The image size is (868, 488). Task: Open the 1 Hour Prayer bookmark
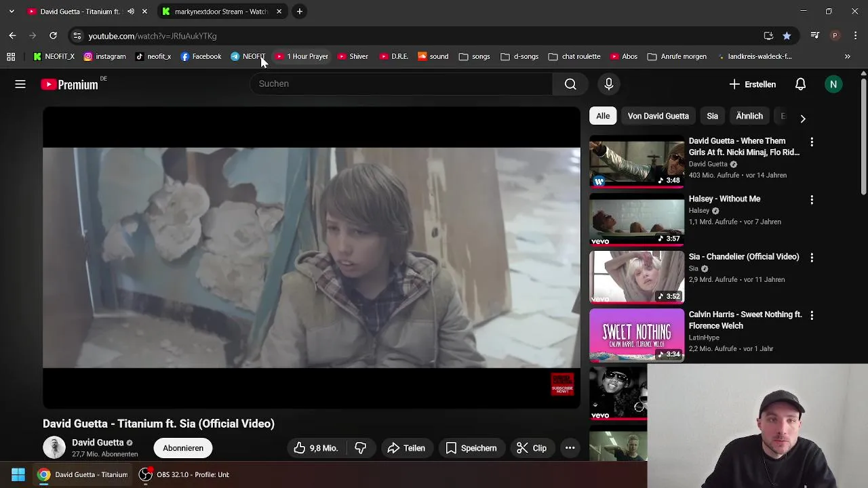coord(302,56)
